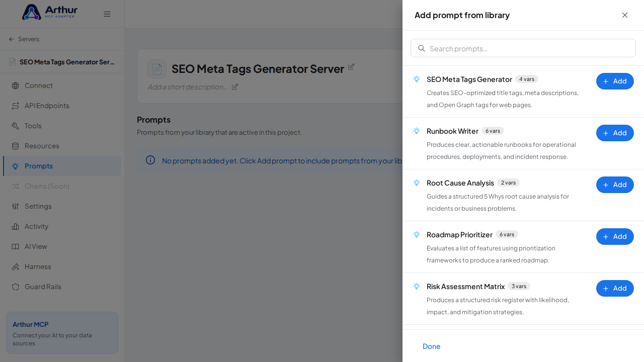Click the Arthur MCP promo card

(x=62, y=333)
